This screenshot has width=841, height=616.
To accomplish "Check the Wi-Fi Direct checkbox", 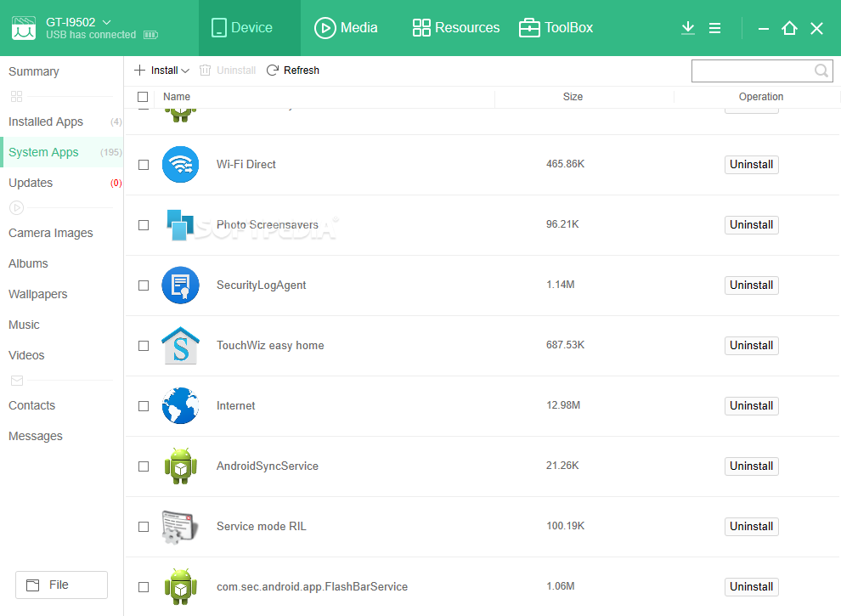I will (x=144, y=165).
